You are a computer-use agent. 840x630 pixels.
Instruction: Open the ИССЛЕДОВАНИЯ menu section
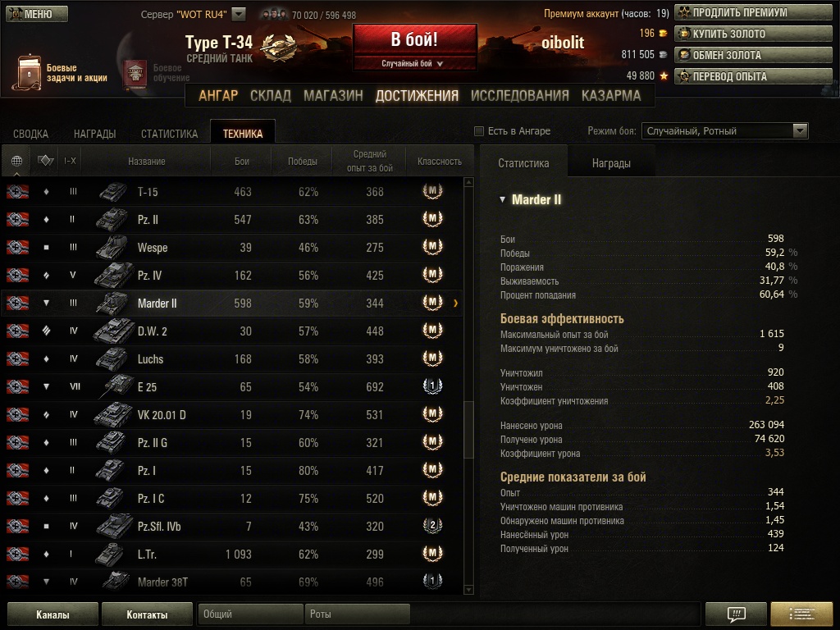(x=519, y=95)
